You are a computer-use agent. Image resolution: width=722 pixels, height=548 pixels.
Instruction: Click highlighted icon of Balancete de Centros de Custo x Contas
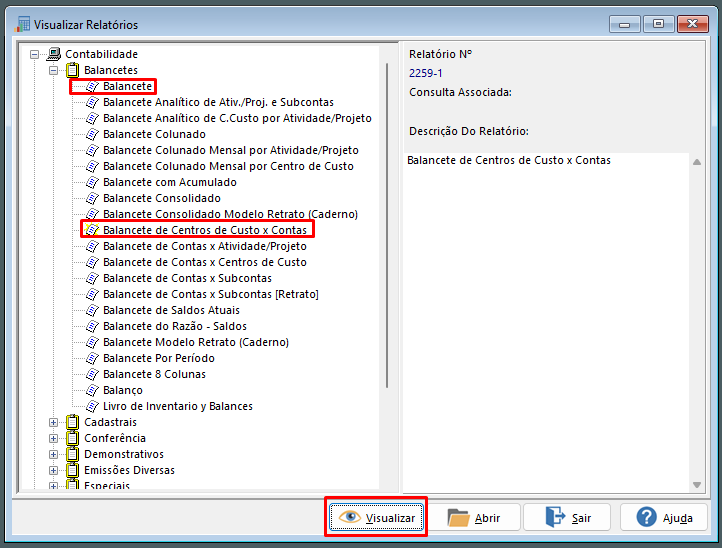coord(92,230)
